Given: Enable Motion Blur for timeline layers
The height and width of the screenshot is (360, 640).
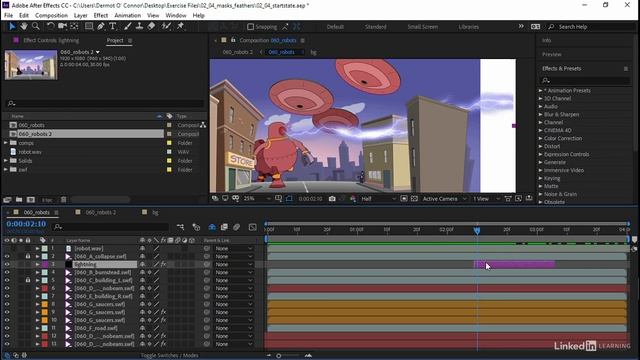Looking at the screenshot, I should click(236, 227).
